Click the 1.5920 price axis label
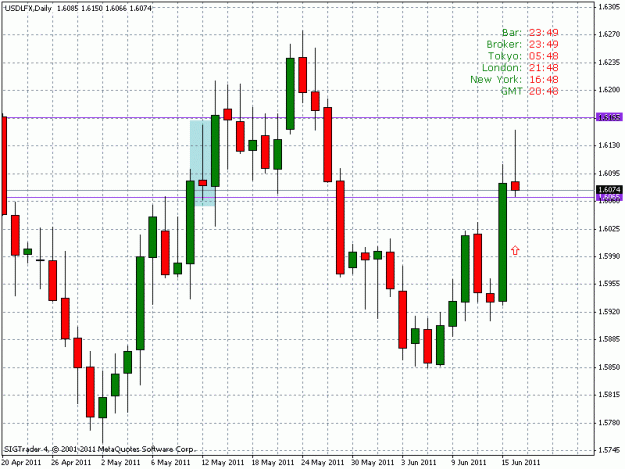This screenshot has width=625, height=469. 609,311
